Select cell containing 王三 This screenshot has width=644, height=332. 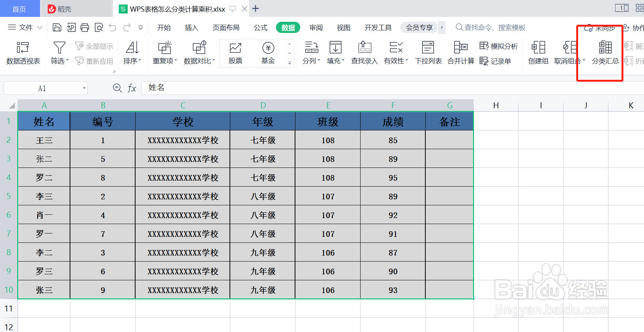[x=44, y=140]
